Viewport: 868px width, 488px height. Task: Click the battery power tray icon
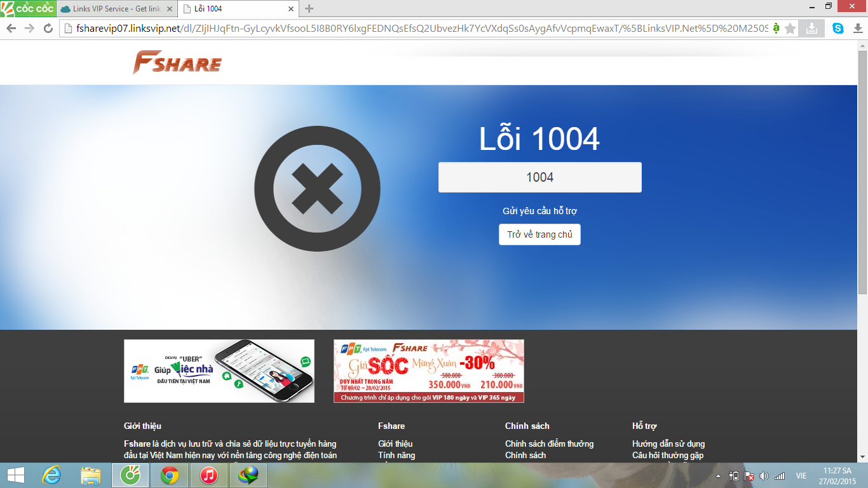(x=734, y=475)
